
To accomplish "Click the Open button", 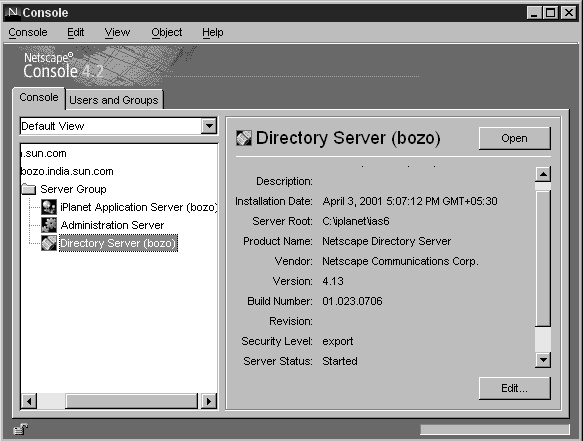I will click(x=514, y=138).
